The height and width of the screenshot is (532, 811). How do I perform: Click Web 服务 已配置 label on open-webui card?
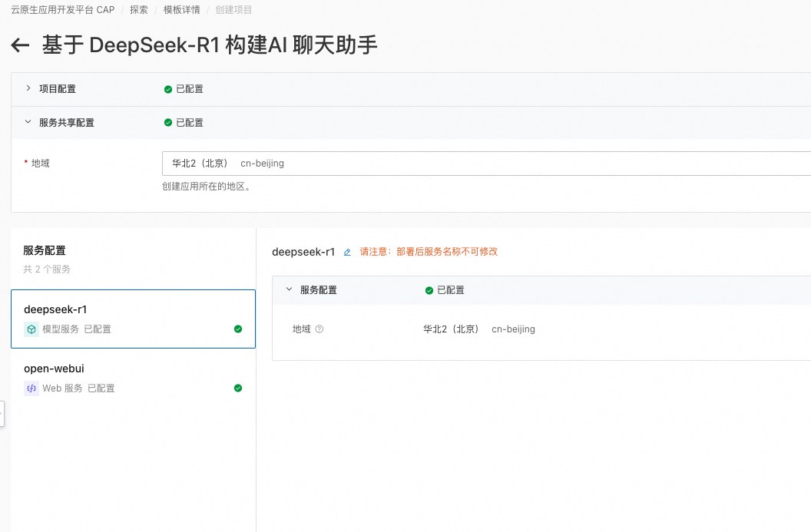78,388
